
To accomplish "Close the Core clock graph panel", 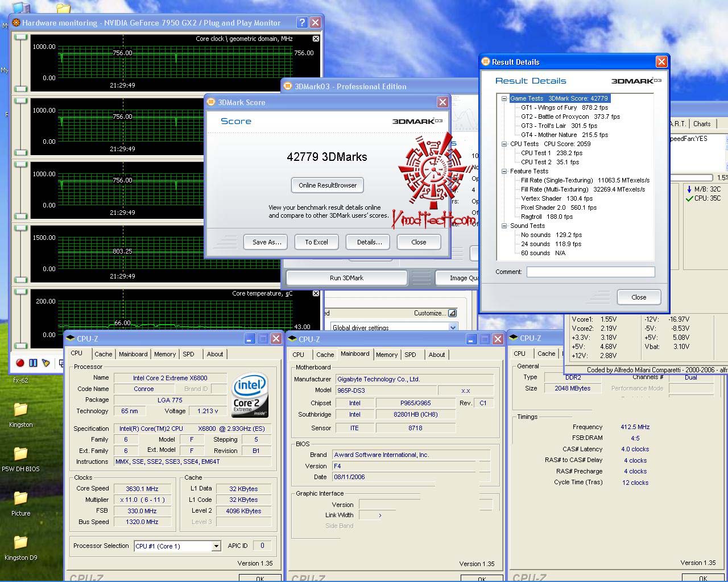I will click(x=316, y=39).
